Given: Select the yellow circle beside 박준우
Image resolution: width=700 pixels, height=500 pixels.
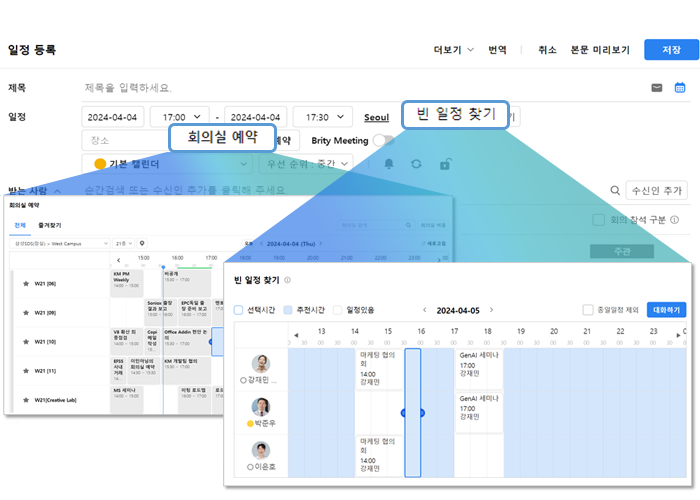Looking at the screenshot, I should click(250, 424).
